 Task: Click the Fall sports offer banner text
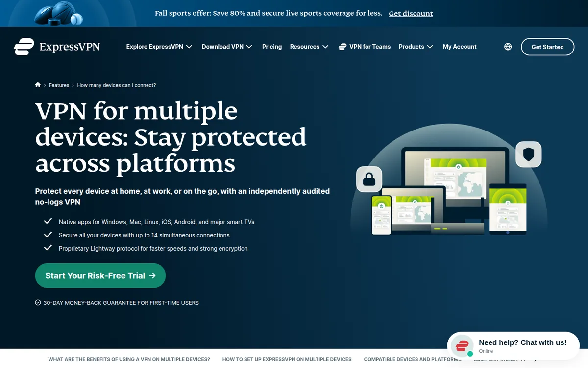tap(269, 13)
